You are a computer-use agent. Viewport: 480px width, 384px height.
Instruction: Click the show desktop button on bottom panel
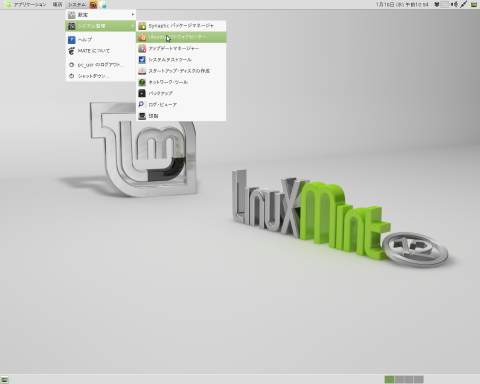pos(5,379)
